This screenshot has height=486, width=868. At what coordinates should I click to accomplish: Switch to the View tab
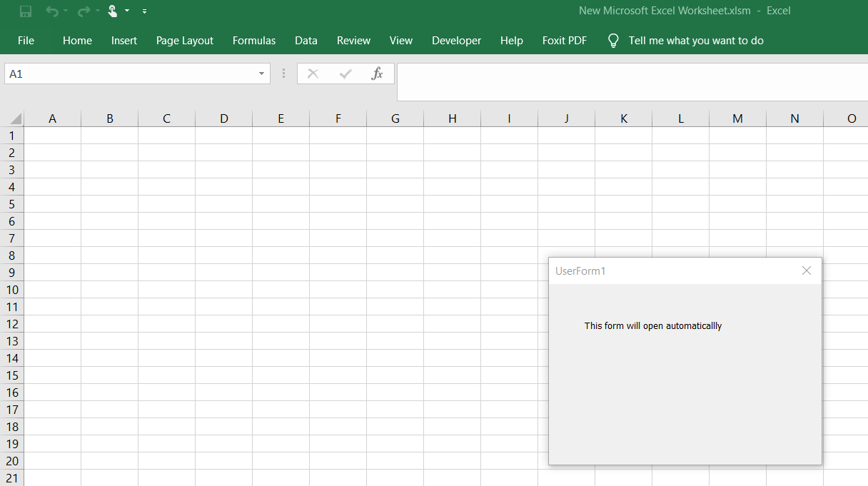[401, 41]
